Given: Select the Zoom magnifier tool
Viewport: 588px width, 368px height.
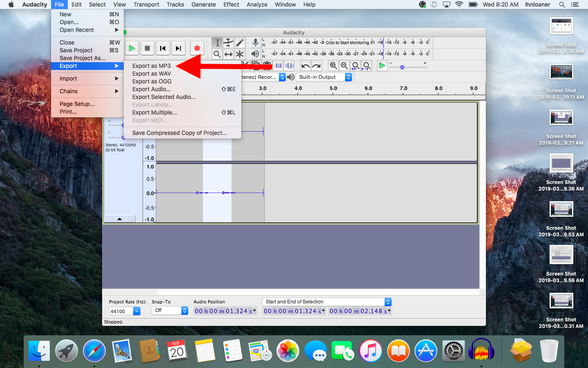Looking at the screenshot, I should coord(217,54).
